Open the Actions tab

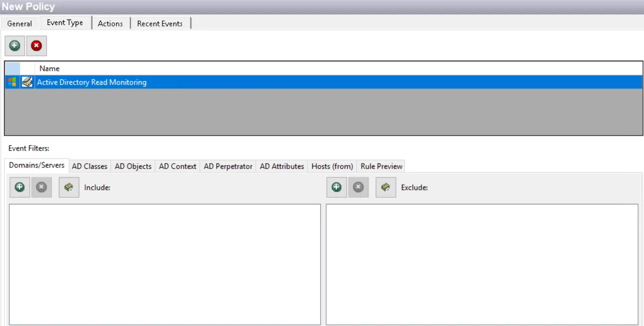coord(111,23)
